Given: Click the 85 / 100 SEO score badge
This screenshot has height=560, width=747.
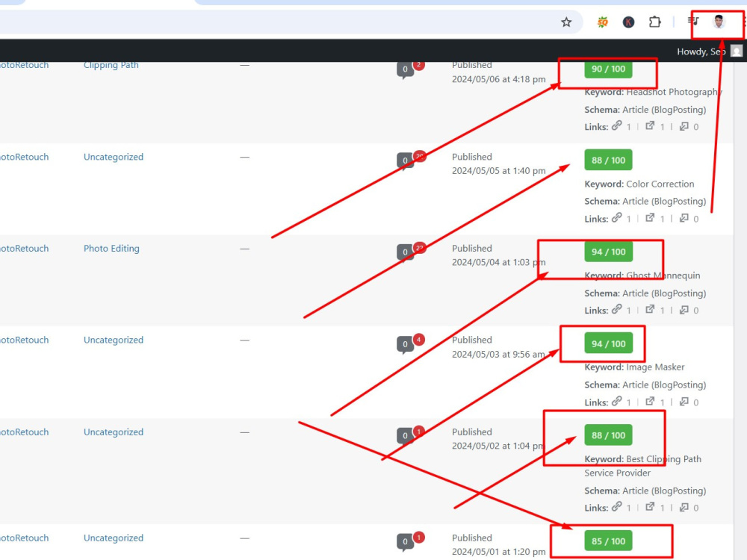Looking at the screenshot, I should 608,541.
